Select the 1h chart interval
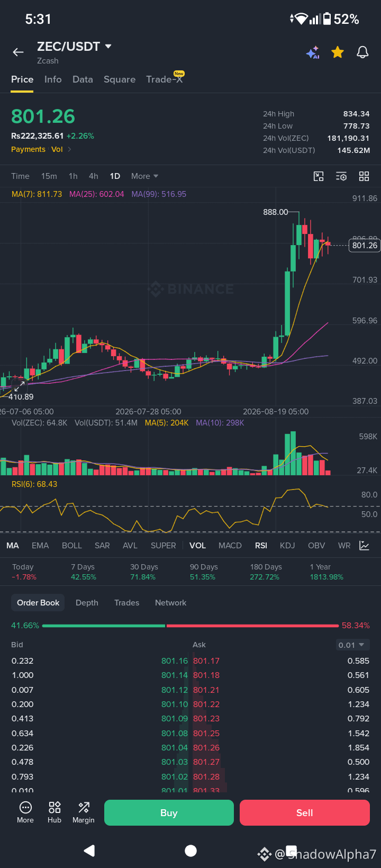Viewport: 381px width, 868px height. click(73, 176)
